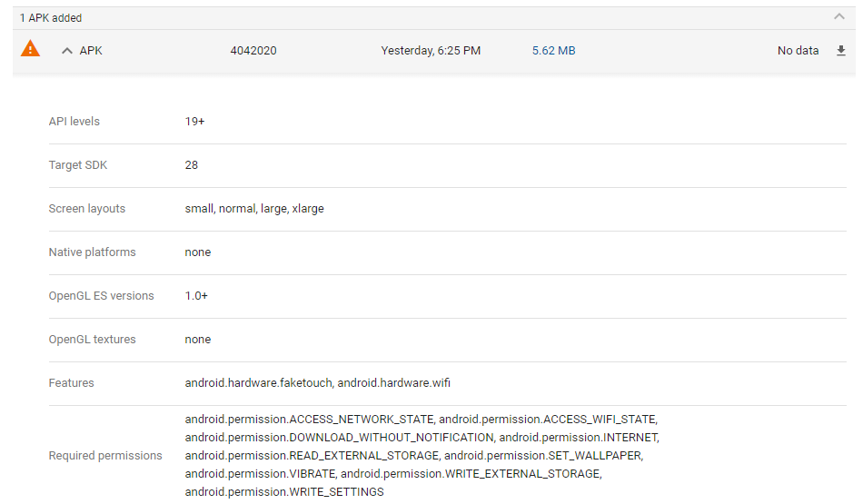The image size is (863, 504).
Task: Click the DOWNLOAD_WITHOUT_NOTIFICATION permissions line
Action: pyautogui.click(x=422, y=438)
